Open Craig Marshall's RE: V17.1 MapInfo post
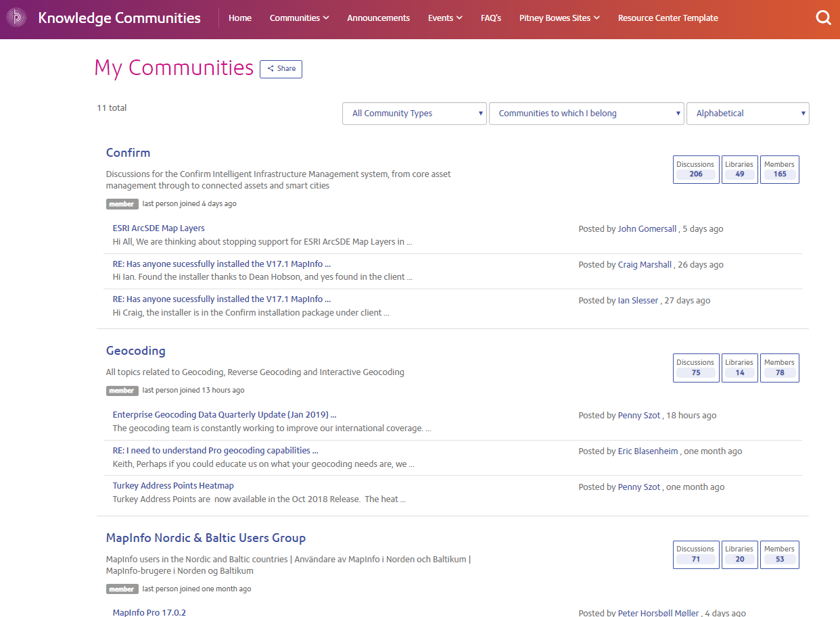This screenshot has width=840, height=617. (222, 264)
